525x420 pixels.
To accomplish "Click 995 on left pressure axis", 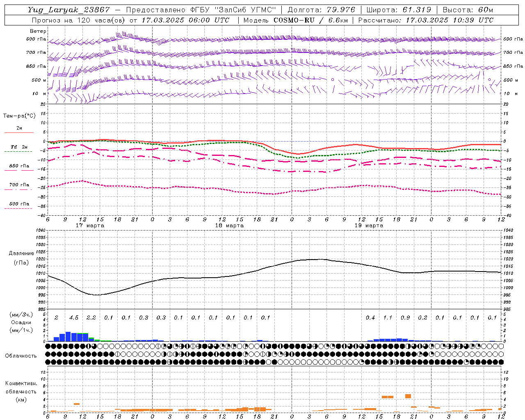I will pyautogui.click(x=41, y=295).
